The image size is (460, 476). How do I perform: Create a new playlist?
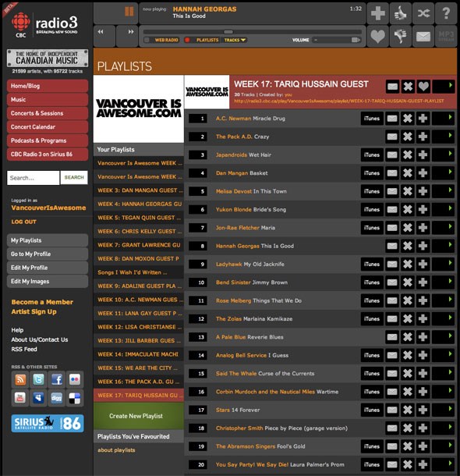139,416
